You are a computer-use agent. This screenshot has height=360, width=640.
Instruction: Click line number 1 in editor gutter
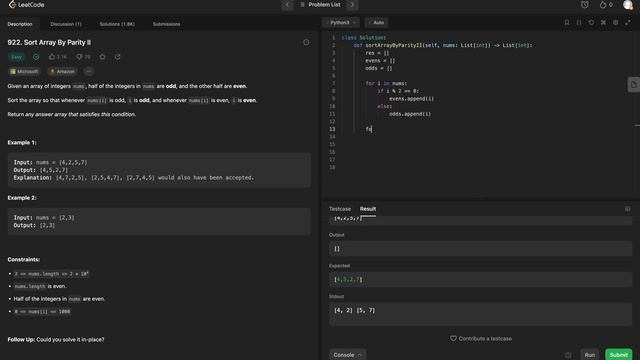pyautogui.click(x=333, y=38)
